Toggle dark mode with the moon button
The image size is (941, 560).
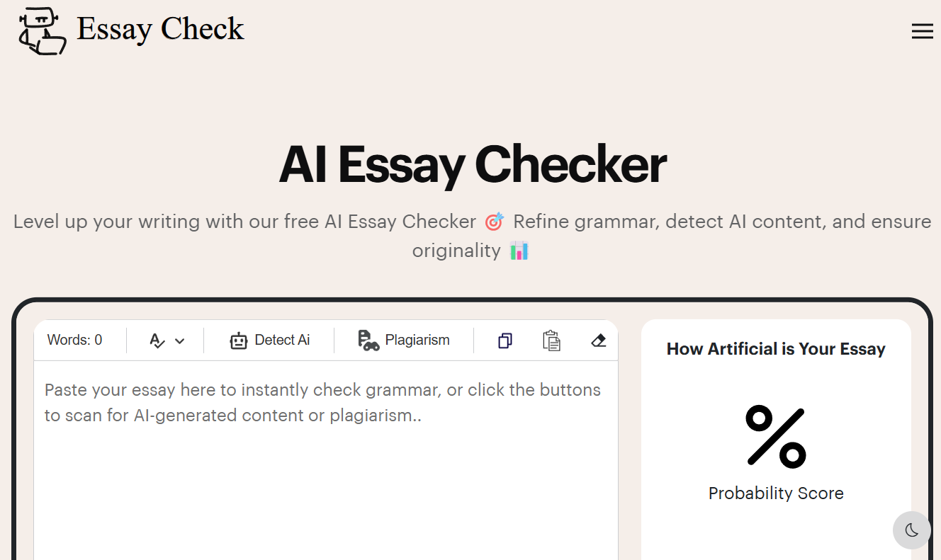(911, 530)
